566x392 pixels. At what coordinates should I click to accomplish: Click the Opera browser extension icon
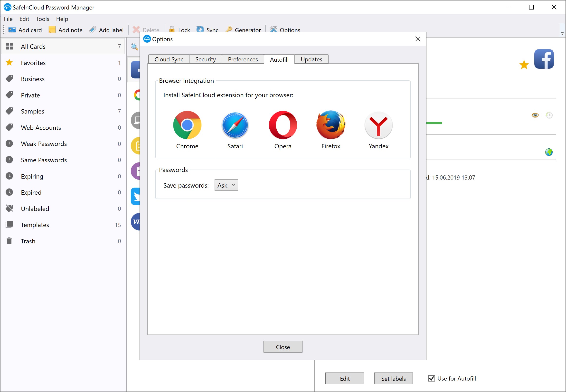[283, 125]
